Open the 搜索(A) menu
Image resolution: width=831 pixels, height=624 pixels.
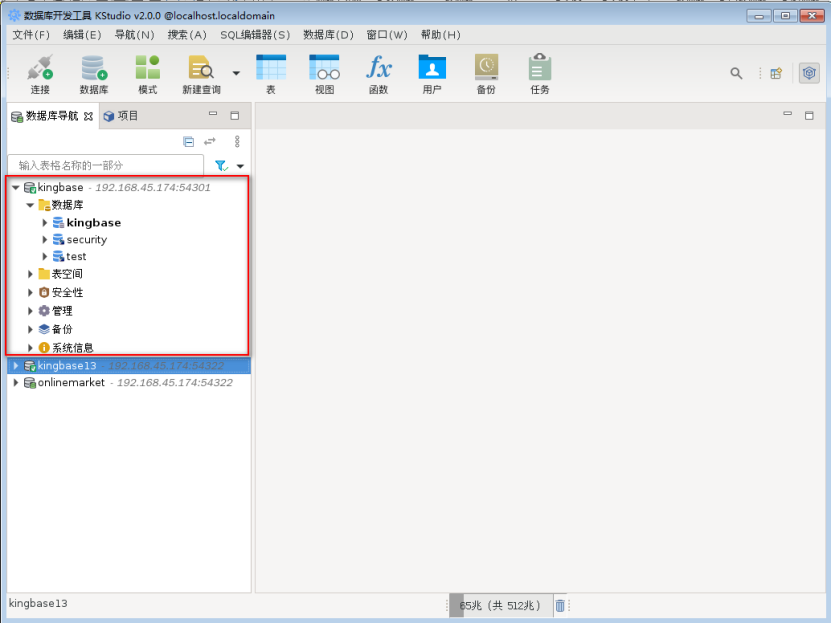coord(187,35)
